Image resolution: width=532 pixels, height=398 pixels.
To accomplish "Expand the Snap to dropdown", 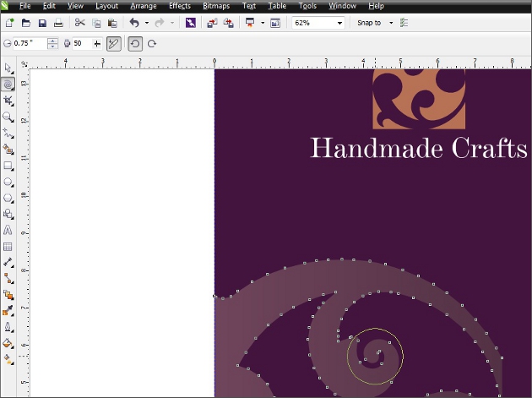I will pyautogui.click(x=391, y=23).
